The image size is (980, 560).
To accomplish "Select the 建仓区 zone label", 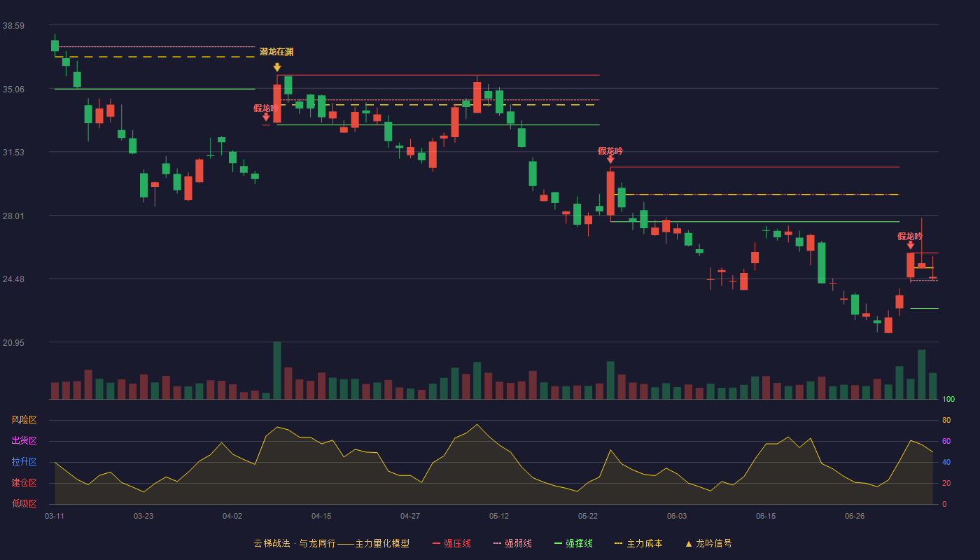I will [24, 483].
